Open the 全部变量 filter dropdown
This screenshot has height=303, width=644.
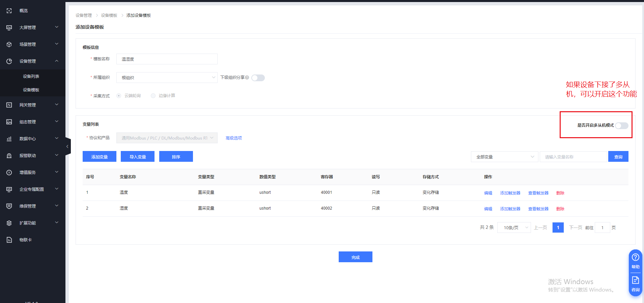coord(504,157)
